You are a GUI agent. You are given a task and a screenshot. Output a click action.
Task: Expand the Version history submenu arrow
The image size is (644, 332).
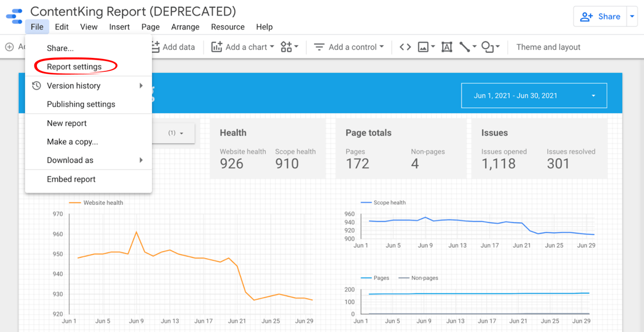[x=141, y=86]
